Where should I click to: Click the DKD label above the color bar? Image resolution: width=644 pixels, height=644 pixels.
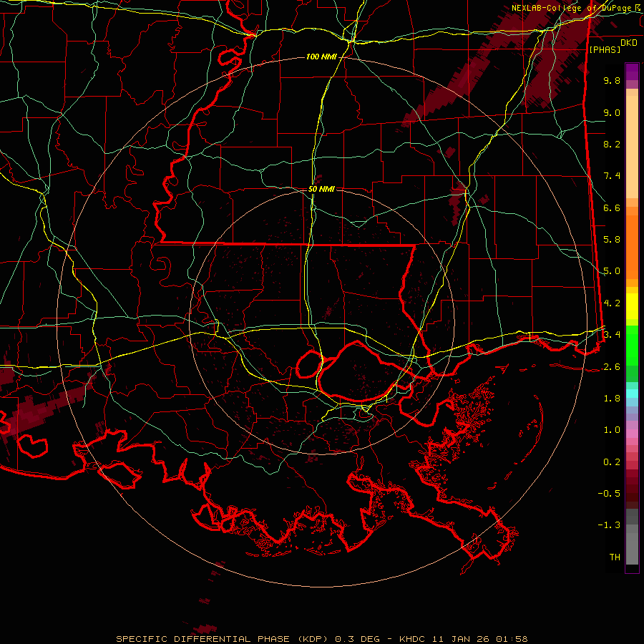pyautogui.click(x=629, y=43)
